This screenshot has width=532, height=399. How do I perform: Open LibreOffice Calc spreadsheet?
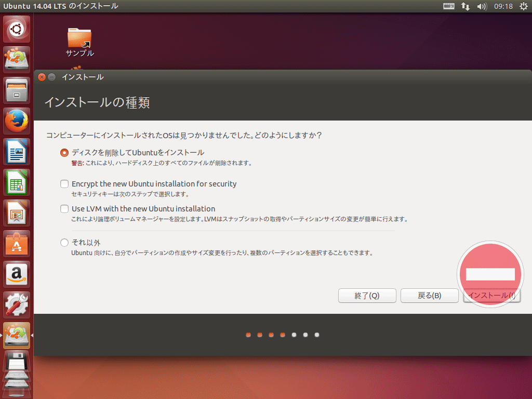[17, 182]
